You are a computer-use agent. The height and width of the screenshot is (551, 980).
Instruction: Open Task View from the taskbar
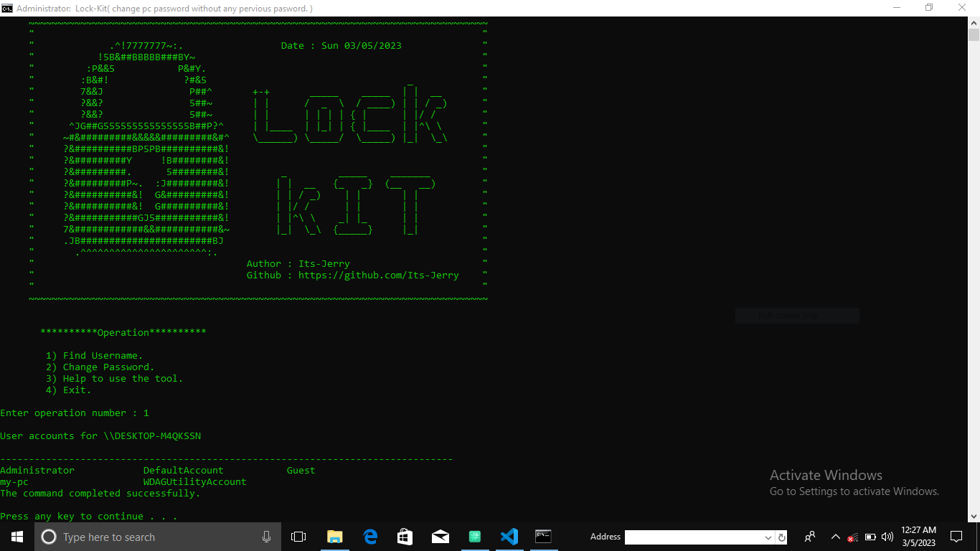tap(298, 537)
